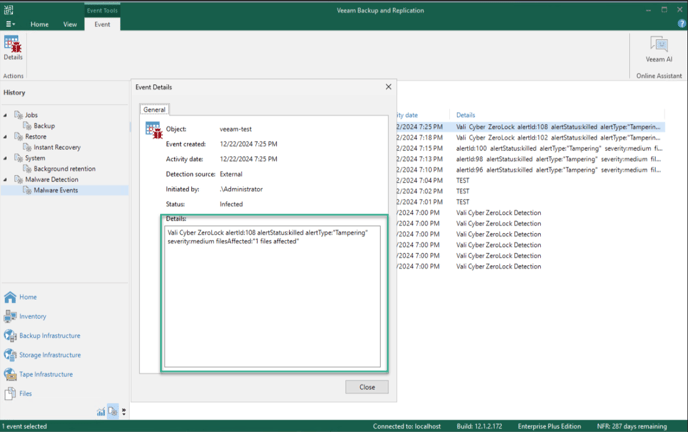Select Jobs in the History tree
The width and height of the screenshot is (688, 432).
pyautogui.click(x=31, y=115)
